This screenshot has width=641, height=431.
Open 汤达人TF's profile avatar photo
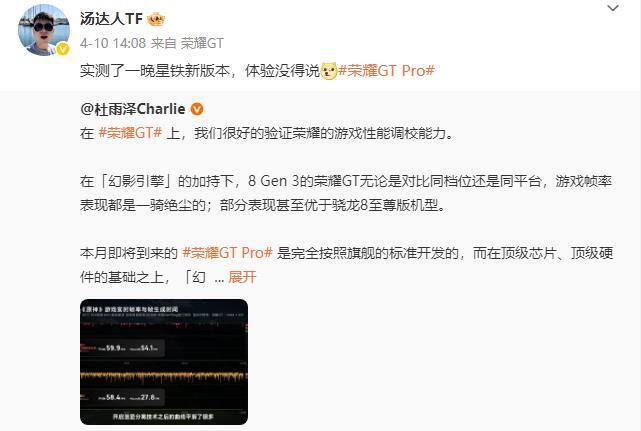[44, 30]
